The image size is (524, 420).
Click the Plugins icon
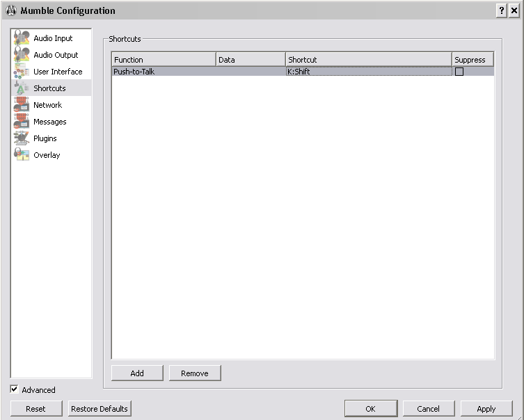pyautogui.click(x=22, y=138)
